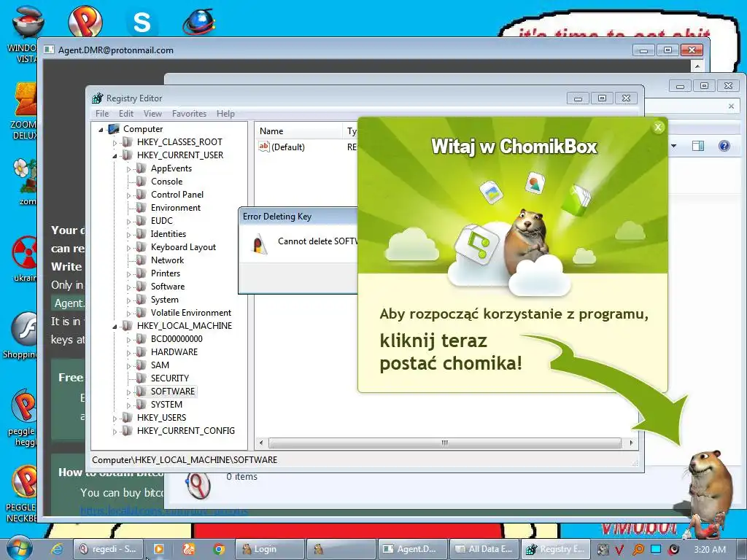
Task: Select the BCD00000000 key
Action: point(177,339)
